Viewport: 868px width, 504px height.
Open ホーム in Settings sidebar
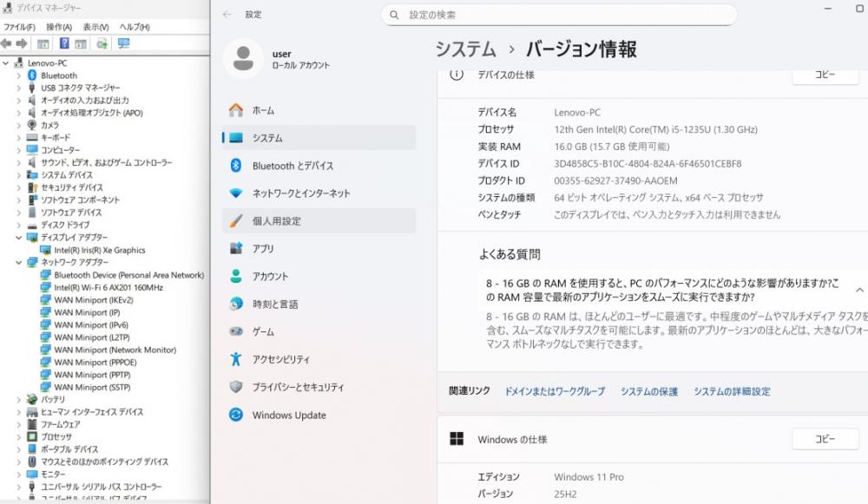coord(319,110)
